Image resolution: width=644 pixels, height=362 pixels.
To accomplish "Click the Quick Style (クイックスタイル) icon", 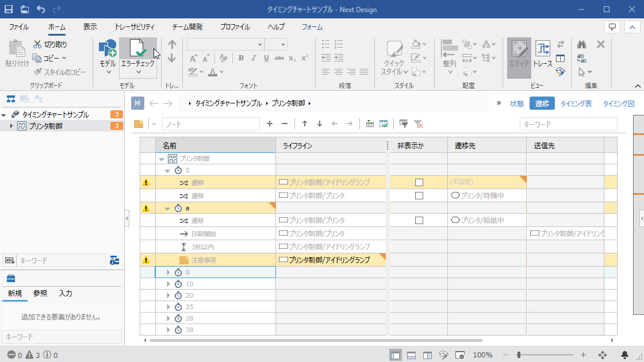I will (x=394, y=49).
